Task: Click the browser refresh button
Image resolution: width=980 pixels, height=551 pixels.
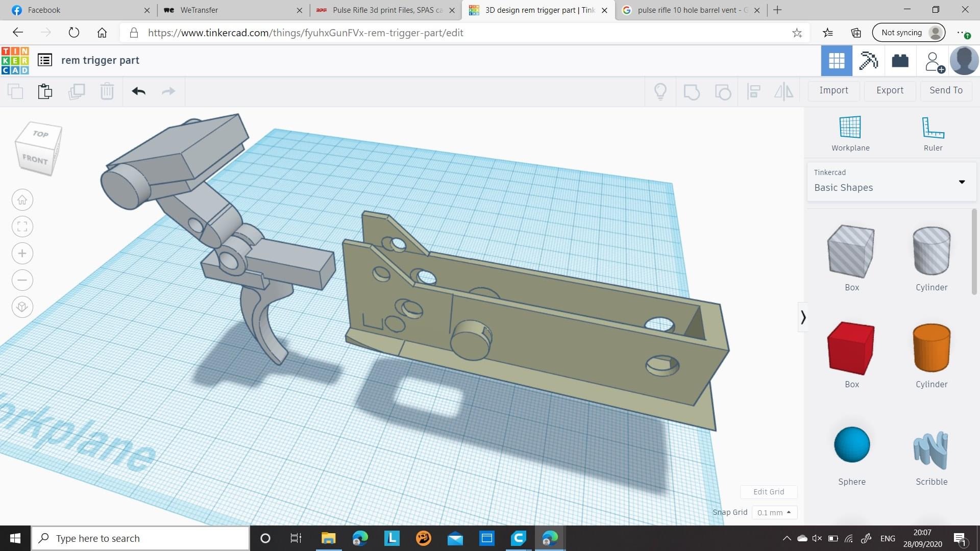Action: (74, 33)
